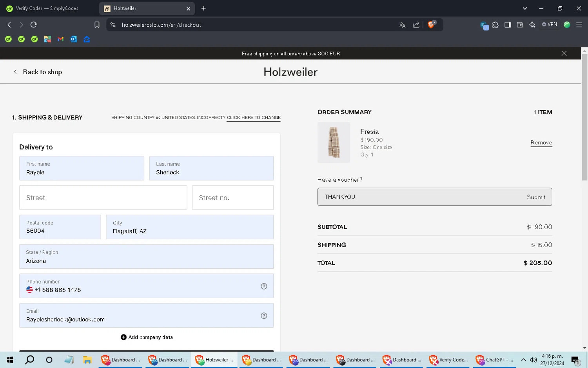This screenshot has width=588, height=368.
Task: Switch to Verify Codes SimplyCodes tab
Action: coord(47,8)
